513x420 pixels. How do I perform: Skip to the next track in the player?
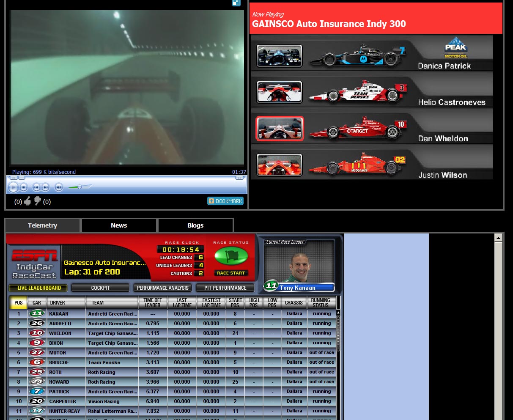click(x=45, y=187)
